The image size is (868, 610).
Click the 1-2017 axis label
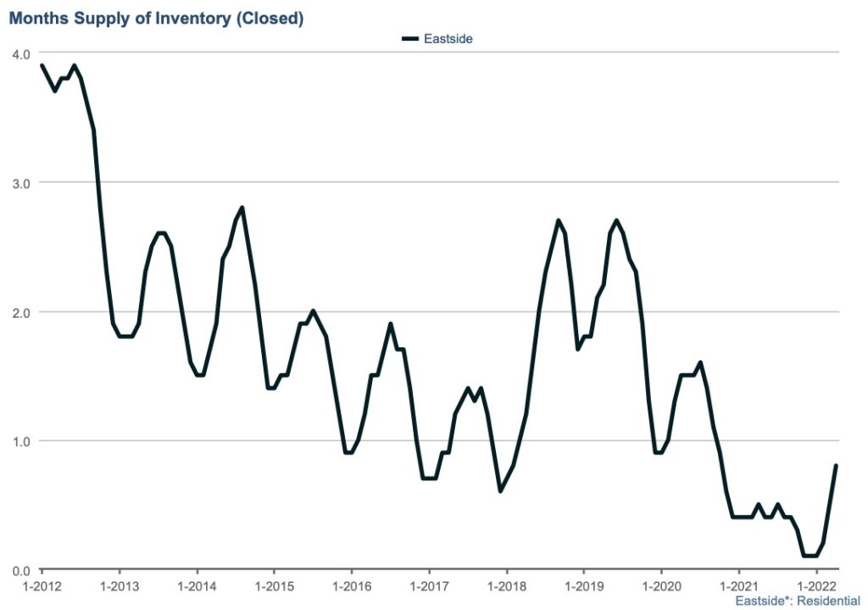[x=428, y=586]
